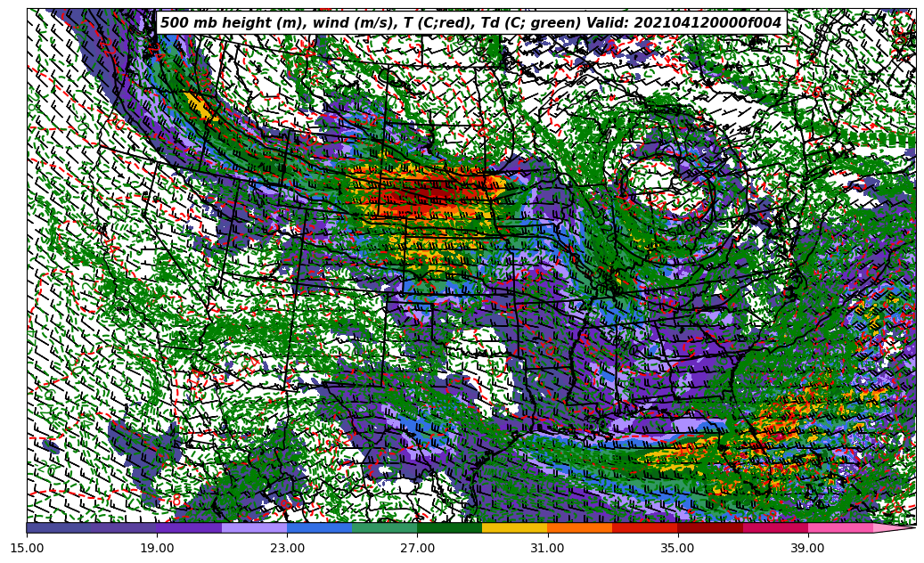The height and width of the screenshot is (563, 924).
Task: Pick the teal green colorbar segment
Action: click(x=384, y=527)
